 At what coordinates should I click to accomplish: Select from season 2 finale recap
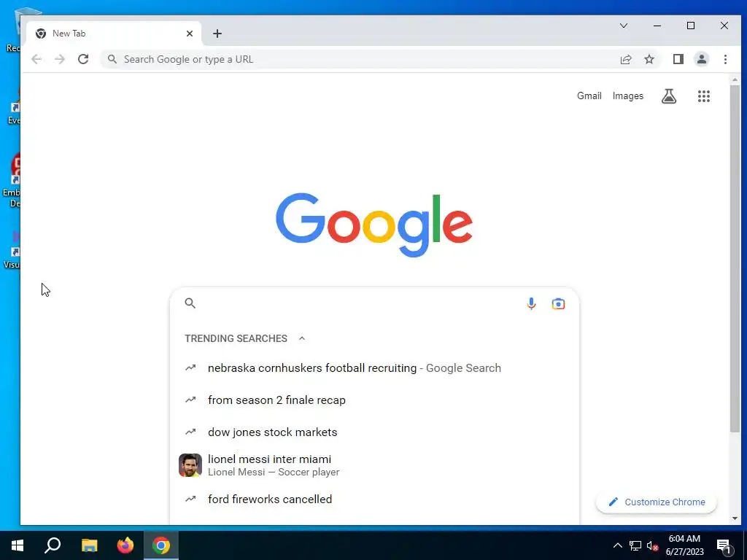pyautogui.click(x=374, y=400)
